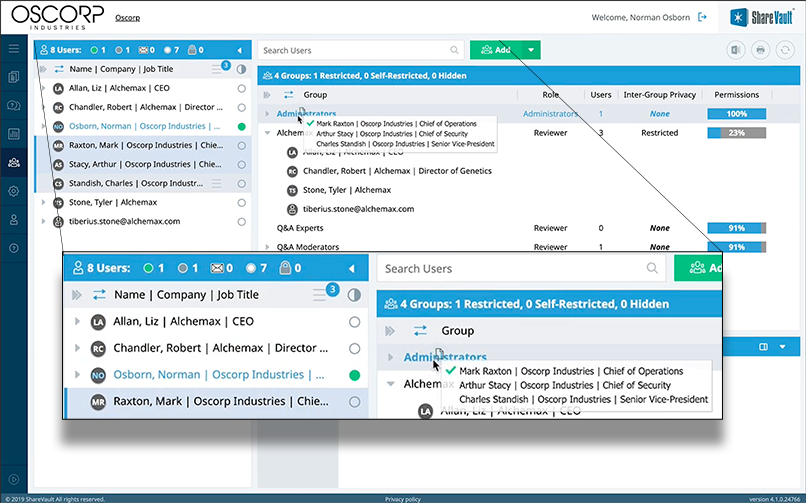Open the Documents section in the sidebar
Viewport: 806px width, 503px height.
point(14,77)
